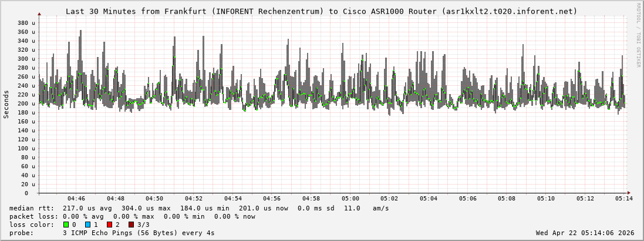
Task: Click the RRDTOOL / TOBI OETIKER watermark
Action: click(x=638, y=35)
